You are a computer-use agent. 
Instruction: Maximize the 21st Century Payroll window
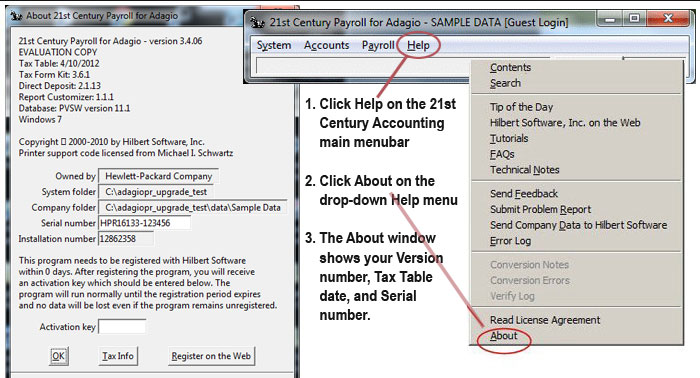point(634,19)
